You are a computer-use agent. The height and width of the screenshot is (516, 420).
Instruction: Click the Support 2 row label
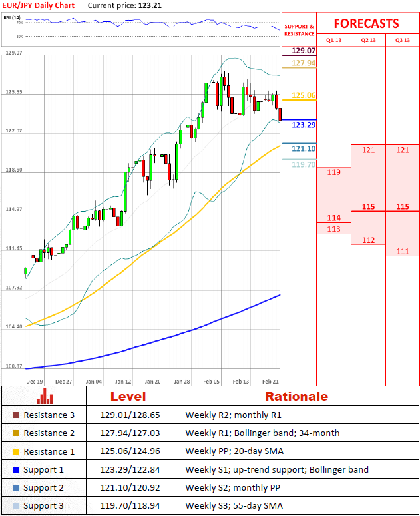pyautogui.click(x=43, y=488)
